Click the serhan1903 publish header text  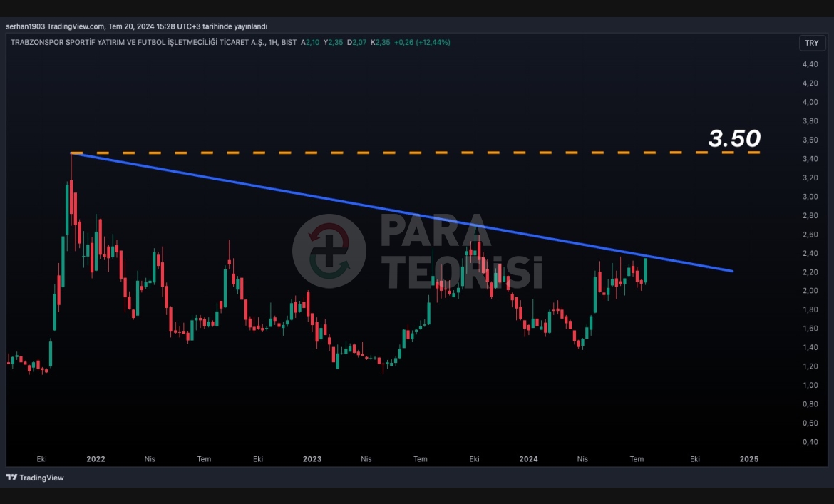click(137, 26)
